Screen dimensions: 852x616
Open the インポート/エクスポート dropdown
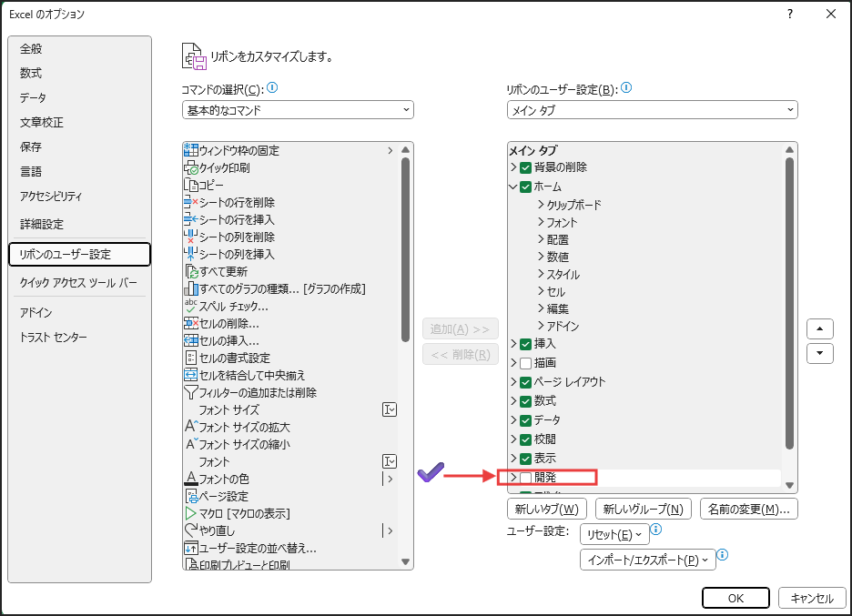point(648,560)
